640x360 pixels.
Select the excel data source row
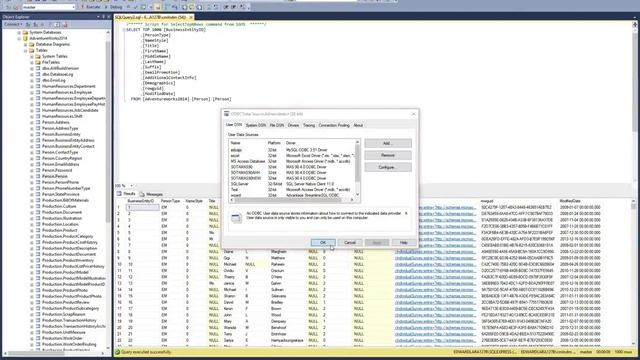(x=291, y=156)
